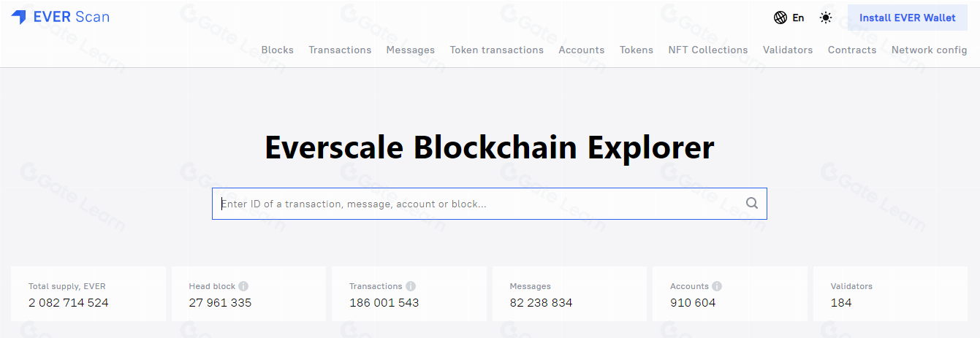Viewport: 980px width, 338px height.
Task: Focus the transaction ID search field
Action: [x=490, y=204]
